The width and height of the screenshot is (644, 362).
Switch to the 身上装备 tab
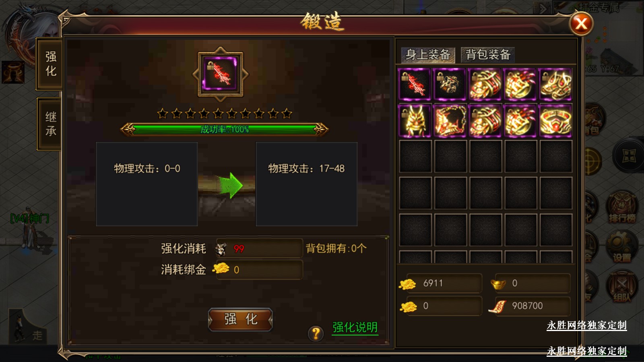click(x=428, y=55)
